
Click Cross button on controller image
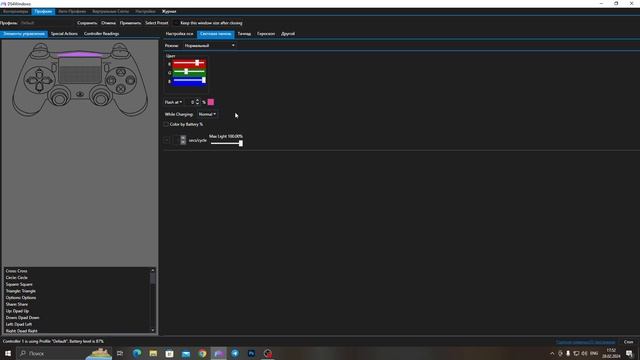click(x=120, y=89)
